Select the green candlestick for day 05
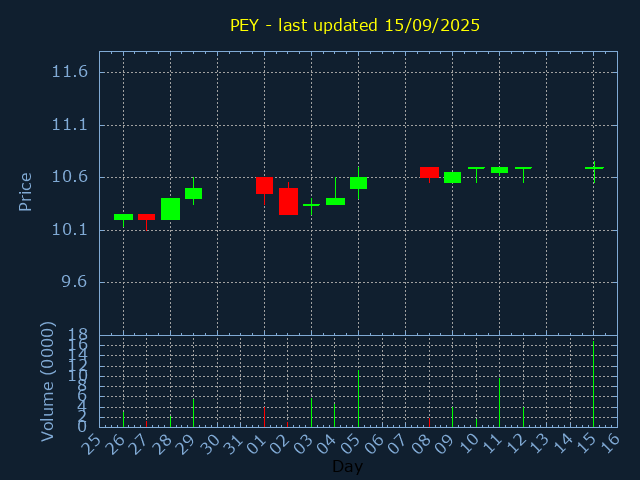Image resolution: width=640 pixels, height=480 pixels. (358, 183)
